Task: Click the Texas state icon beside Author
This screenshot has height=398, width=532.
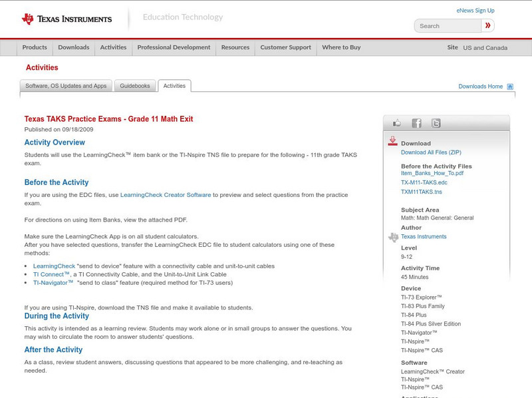Action: pyautogui.click(x=392, y=236)
